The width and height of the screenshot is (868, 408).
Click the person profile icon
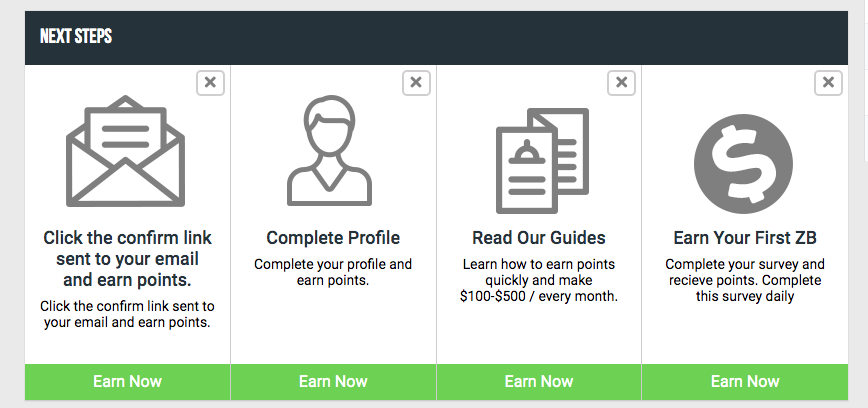click(329, 151)
